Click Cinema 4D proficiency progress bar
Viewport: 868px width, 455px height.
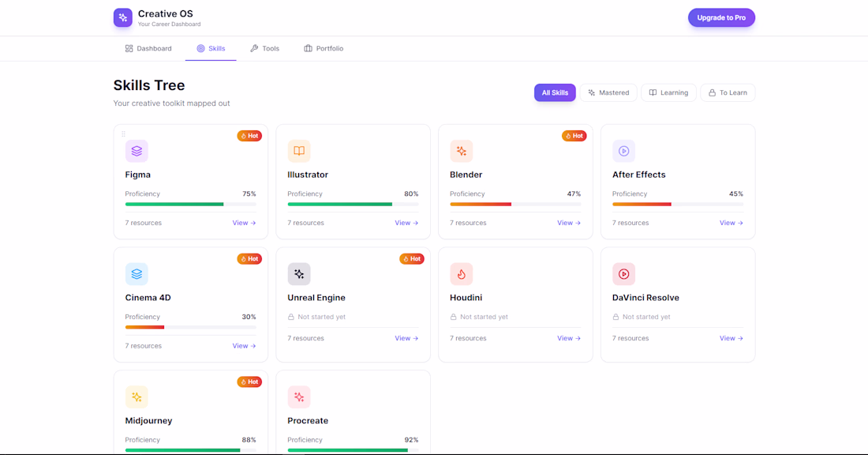pyautogui.click(x=190, y=327)
